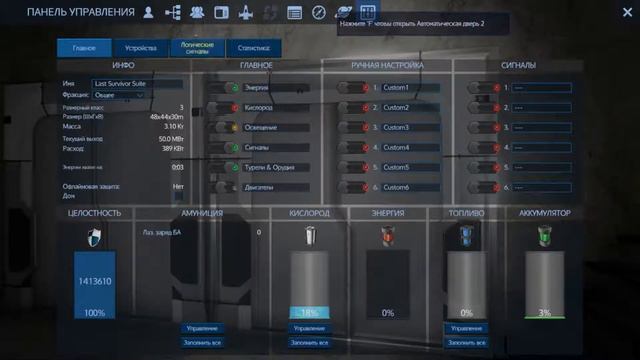Open the compass map icon
This screenshot has width=640, height=360.
(x=318, y=13)
